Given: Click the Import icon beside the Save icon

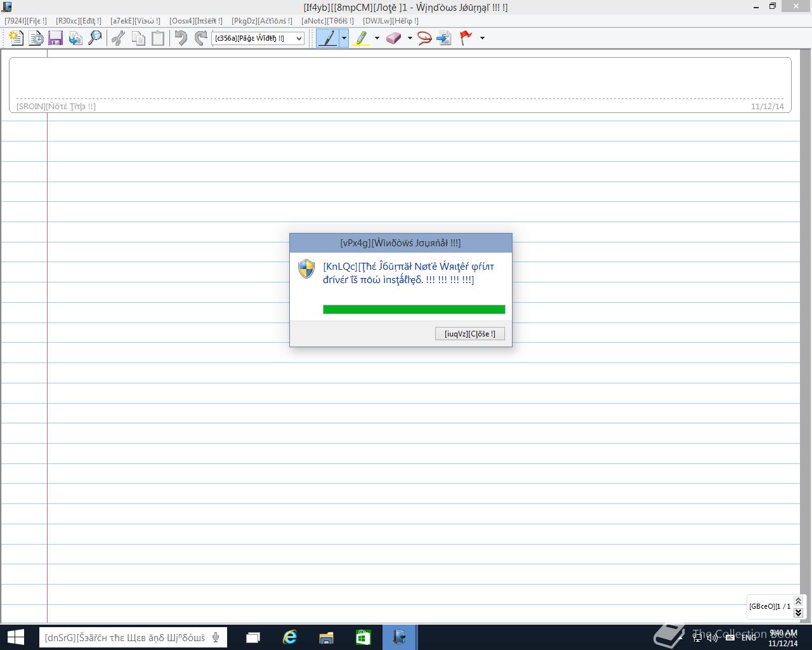Looking at the screenshot, I should coord(75,38).
